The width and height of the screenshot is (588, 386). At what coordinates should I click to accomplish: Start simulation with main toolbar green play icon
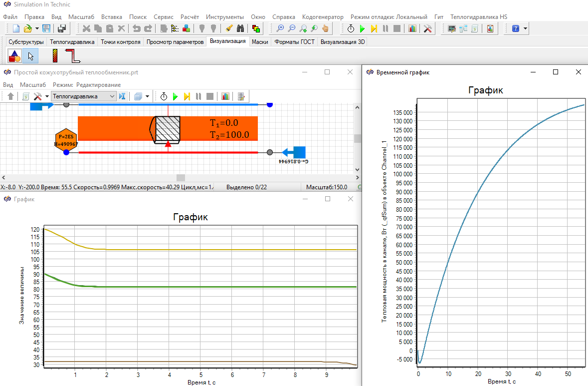point(363,28)
